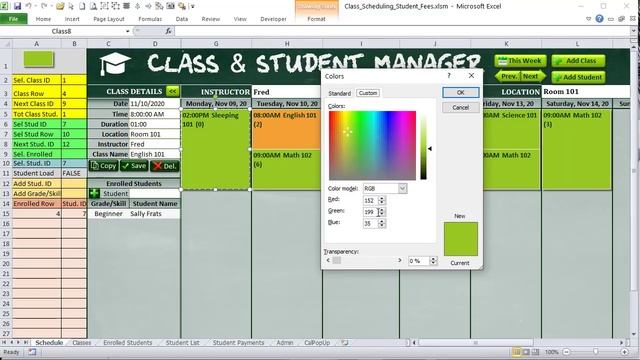
Task: Click the Red value input field
Action: (371, 200)
